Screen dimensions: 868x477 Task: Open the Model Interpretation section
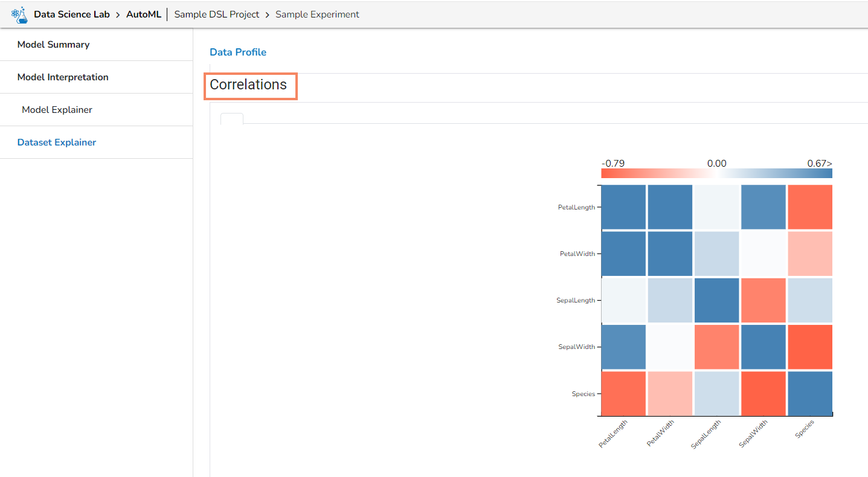click(63, 77)
